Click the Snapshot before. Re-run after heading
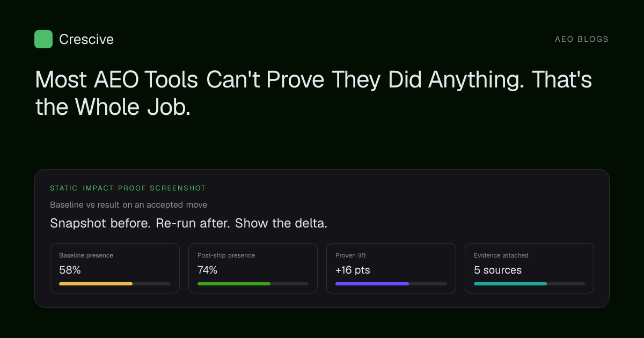Image resolution: width=644 pixels, height=338 pixels. pos(188,223)
